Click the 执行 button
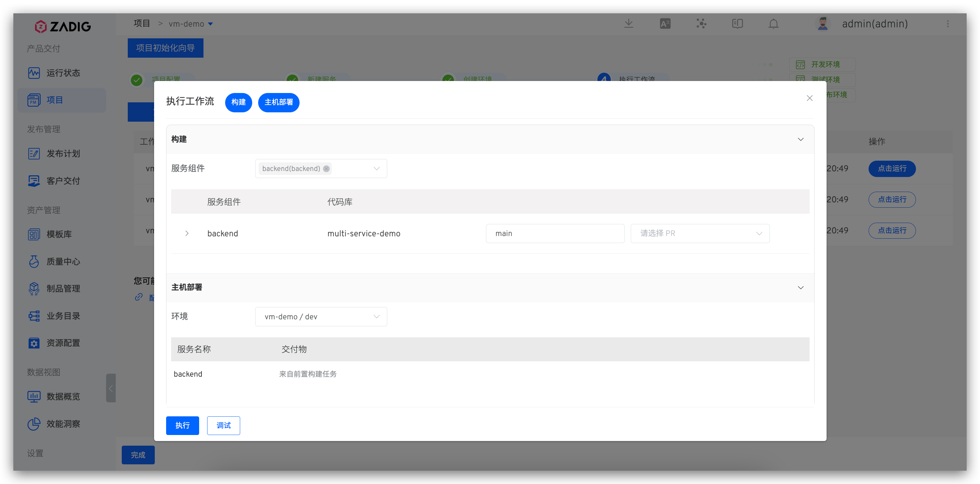Screen dimensions: 980x484 [182, 425]
